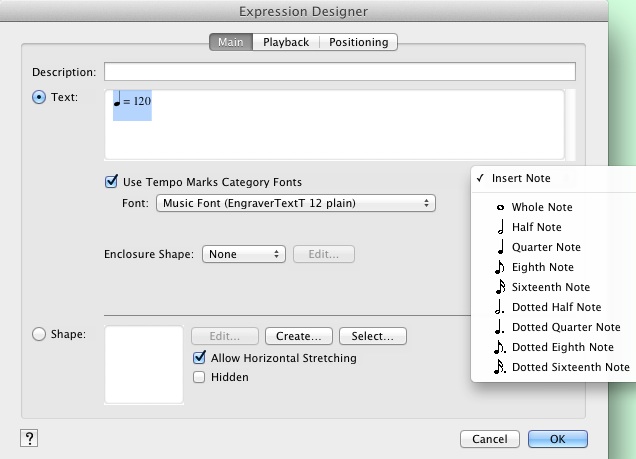
Task: Click the quarter note symbol icon
Action: [498, 246]
